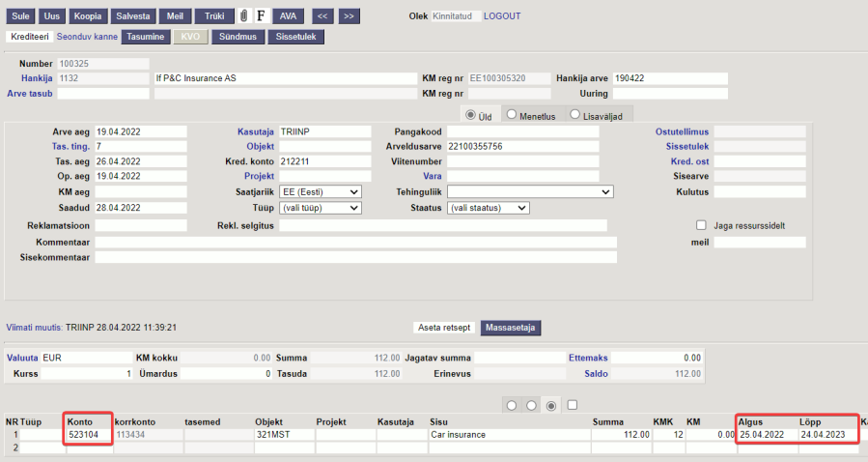The width and height of the screenshot is (868, 462).
Task: Select the first row-view radio button
Action: 512,406
